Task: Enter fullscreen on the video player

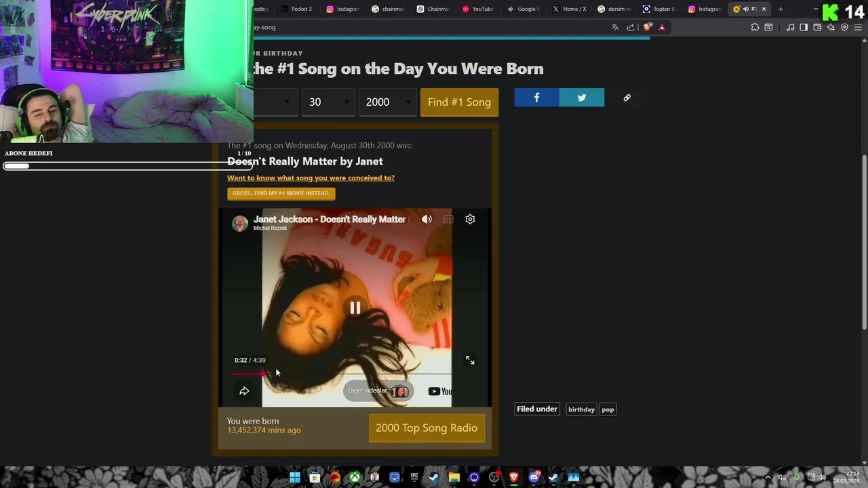Action: 470,360
